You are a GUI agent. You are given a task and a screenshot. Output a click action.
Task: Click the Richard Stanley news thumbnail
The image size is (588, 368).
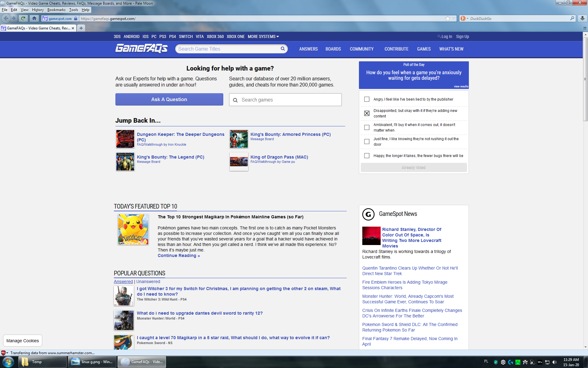pyautogui.click(x=371, y=236)
